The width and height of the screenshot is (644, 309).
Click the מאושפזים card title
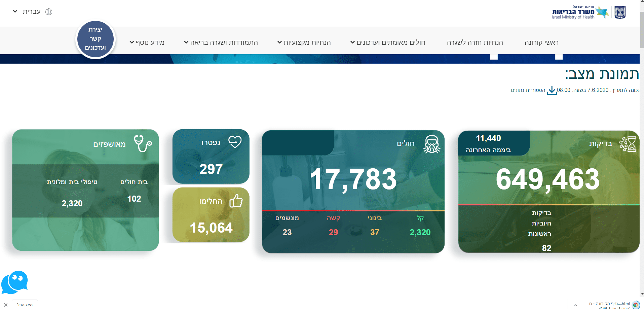[109, 144]
